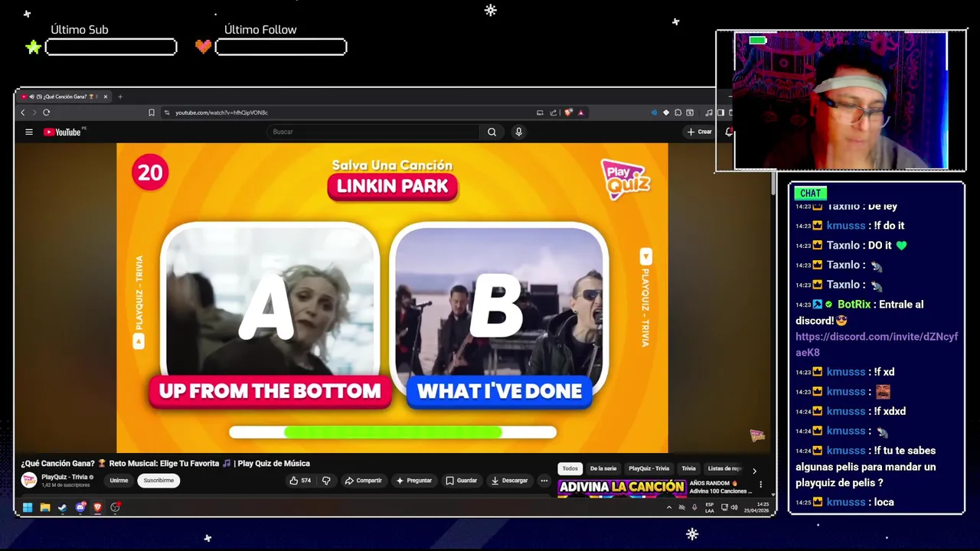
Task: Open the Discord invite link in chat
Action: (877, 344)
